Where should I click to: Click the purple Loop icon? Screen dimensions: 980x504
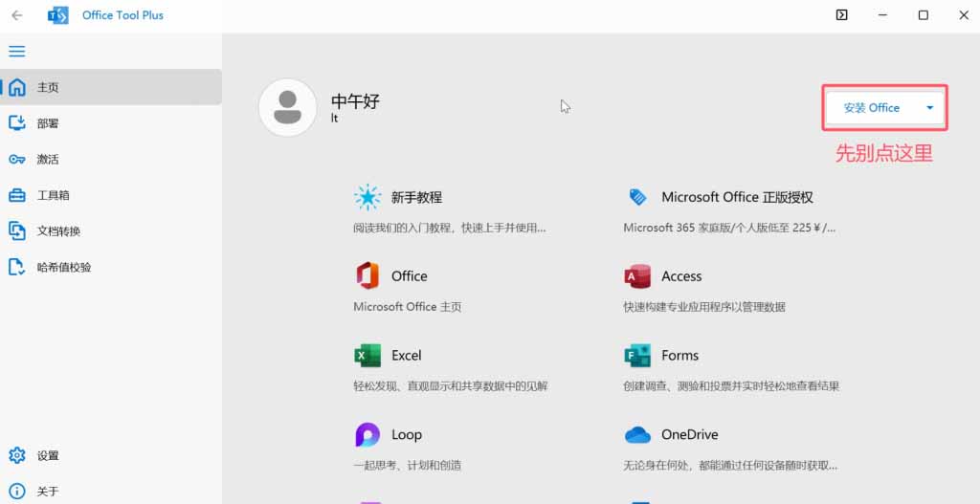(367, 435)
